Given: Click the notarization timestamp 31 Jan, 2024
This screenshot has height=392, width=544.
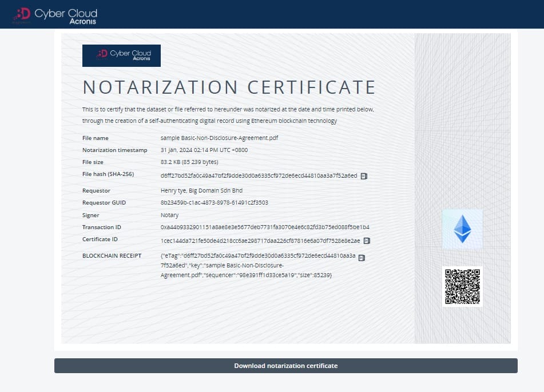Looking at the screenshot, I should click(204, 150).
